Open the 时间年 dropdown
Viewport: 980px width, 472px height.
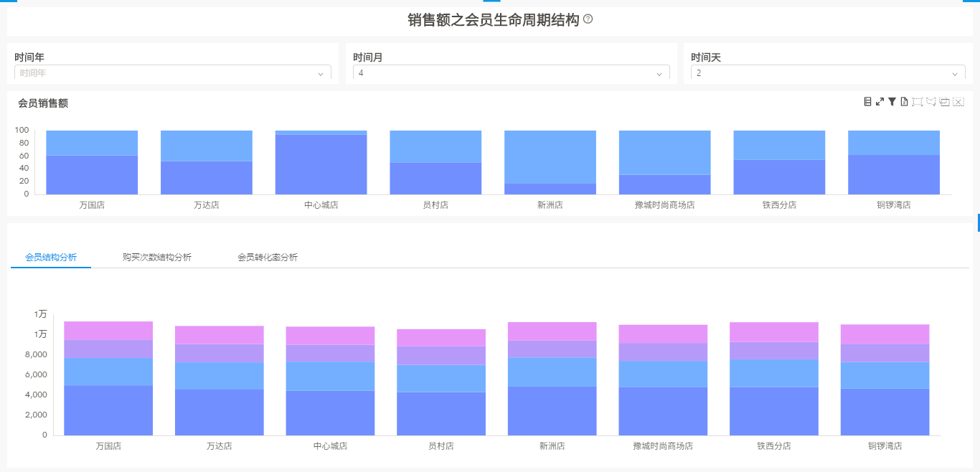pos(172,73)
